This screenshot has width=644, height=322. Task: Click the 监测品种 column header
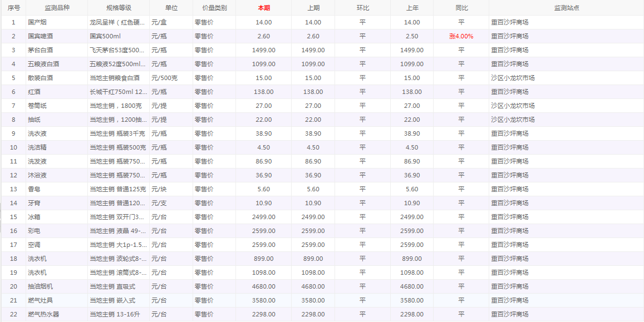57,8
